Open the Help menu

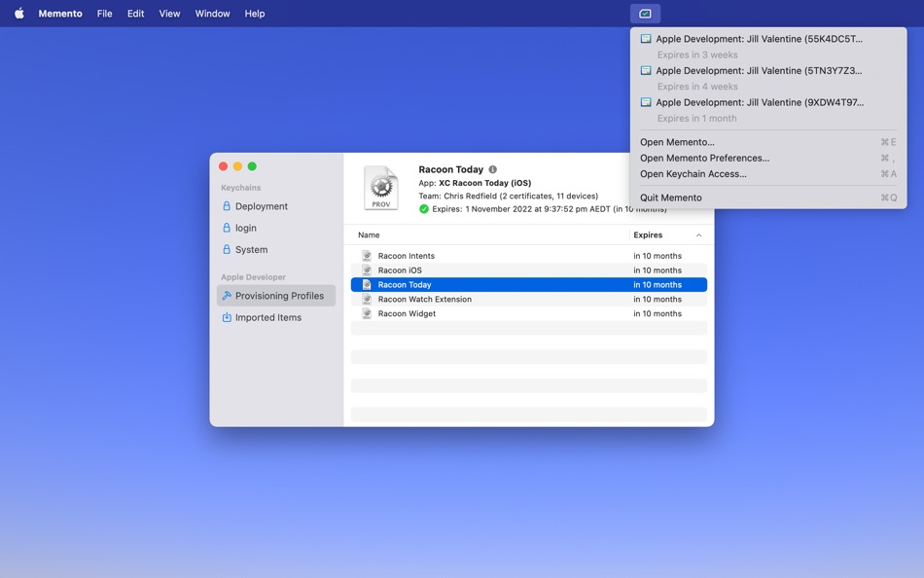click(x=255, y=13)
